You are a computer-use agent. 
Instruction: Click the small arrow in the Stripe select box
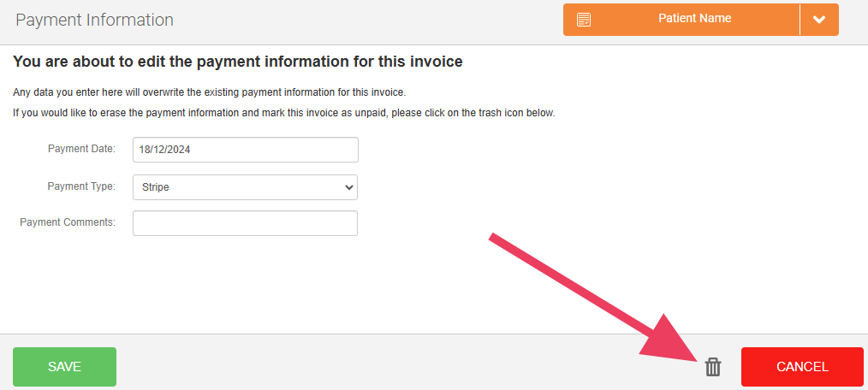point(348,186)
